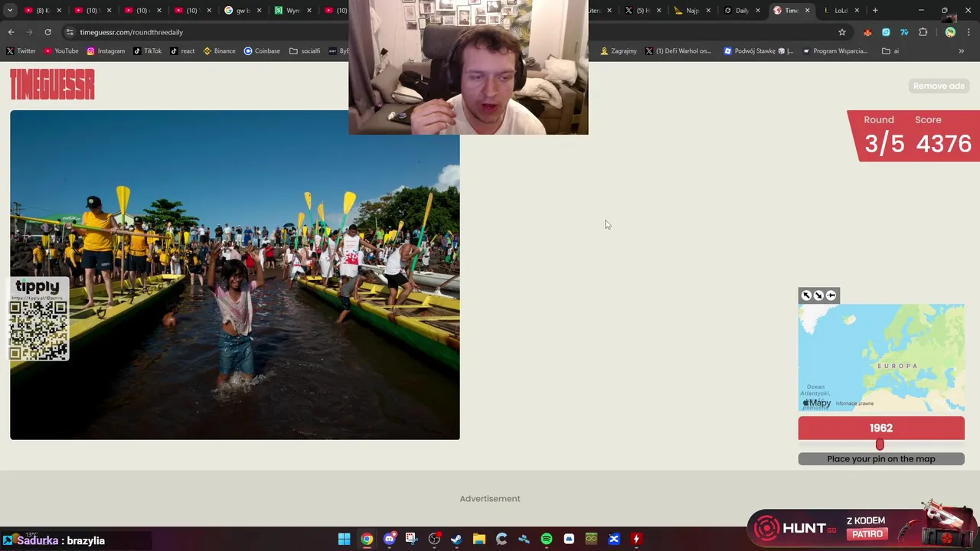Image resolution: width=980 pixels, height=551 pixels.
Task: Open the Windows Start menu
Action: tap(345, 539)
